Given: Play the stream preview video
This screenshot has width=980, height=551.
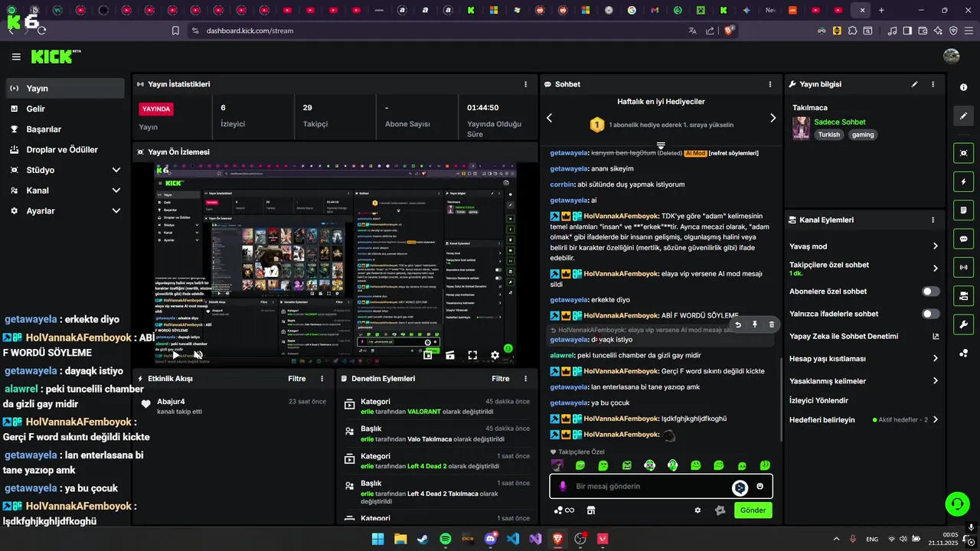Looking at the screenshot, I should [175, 355].
